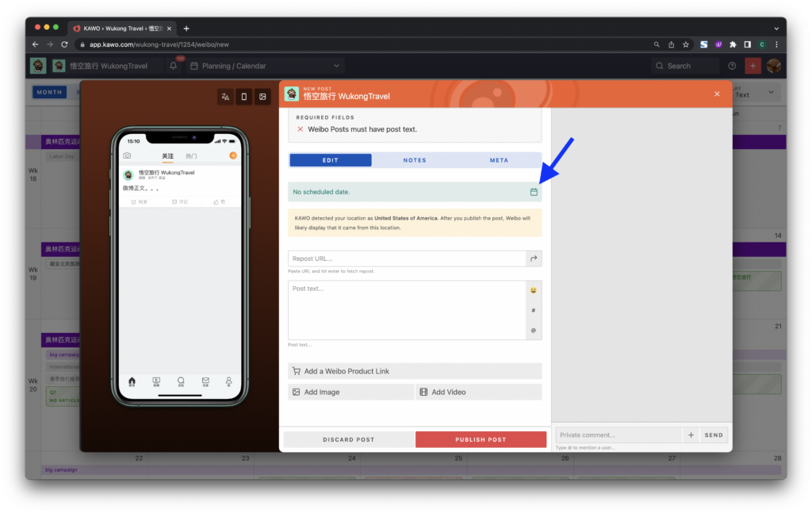The image size is (812, 513).
Task: Select the KAWO Wukong Travel browser tab
Action: pos(122,29)
